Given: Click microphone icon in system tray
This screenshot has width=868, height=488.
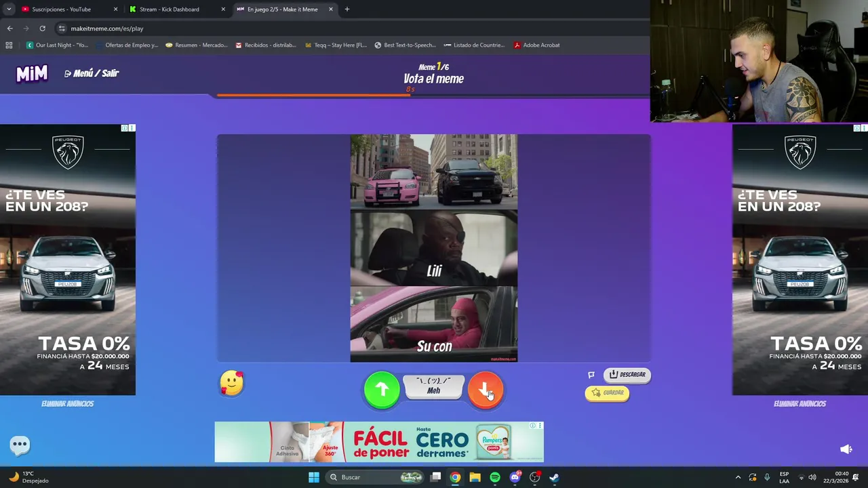Looking at the screenshot, I should point(767,477).
